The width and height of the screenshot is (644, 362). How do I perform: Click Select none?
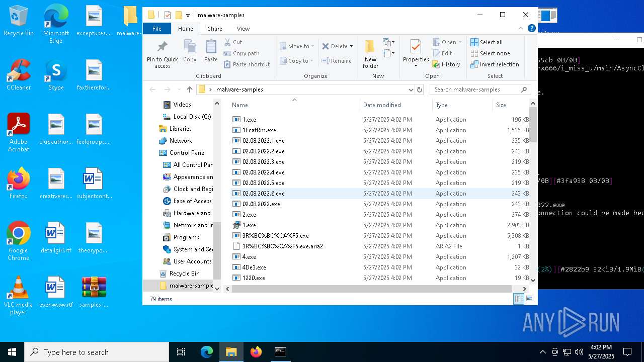490,53
